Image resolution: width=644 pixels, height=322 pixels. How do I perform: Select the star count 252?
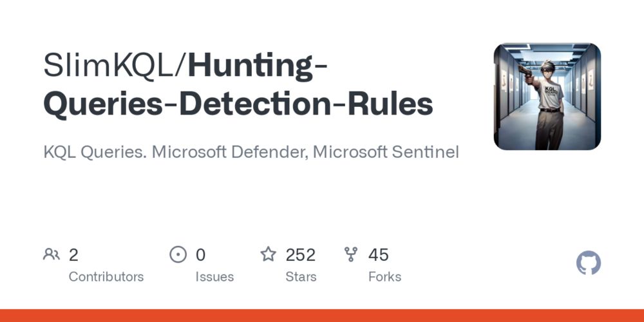pos(301,255)
